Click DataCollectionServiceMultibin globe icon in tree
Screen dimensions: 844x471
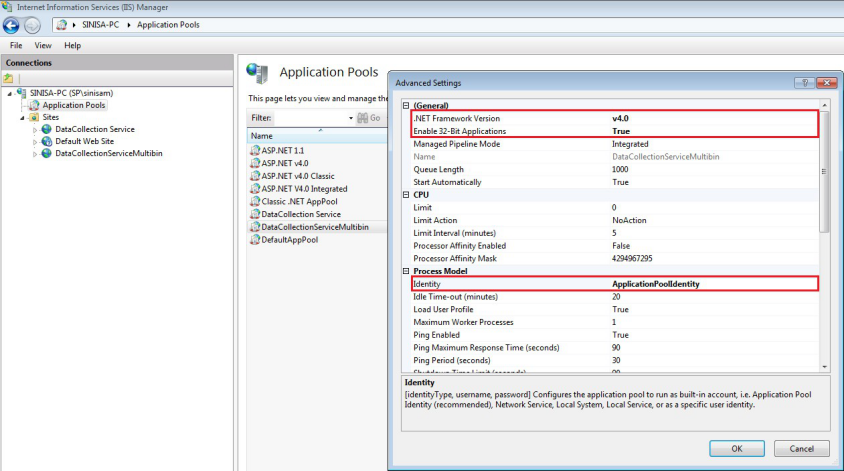point(47,153)
